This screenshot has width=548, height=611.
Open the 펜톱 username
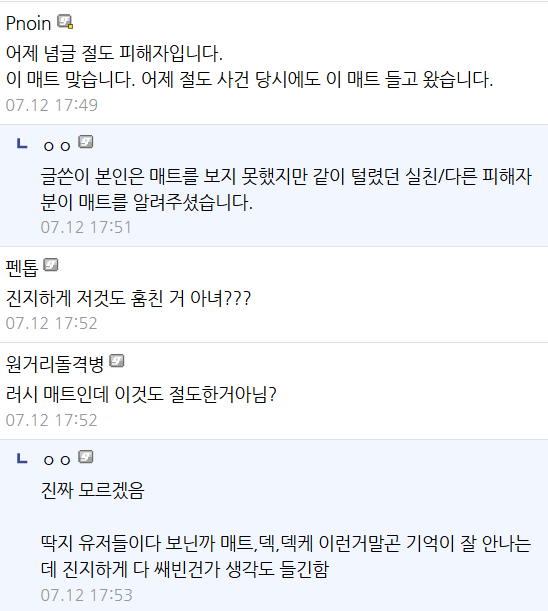click(22, 268)
